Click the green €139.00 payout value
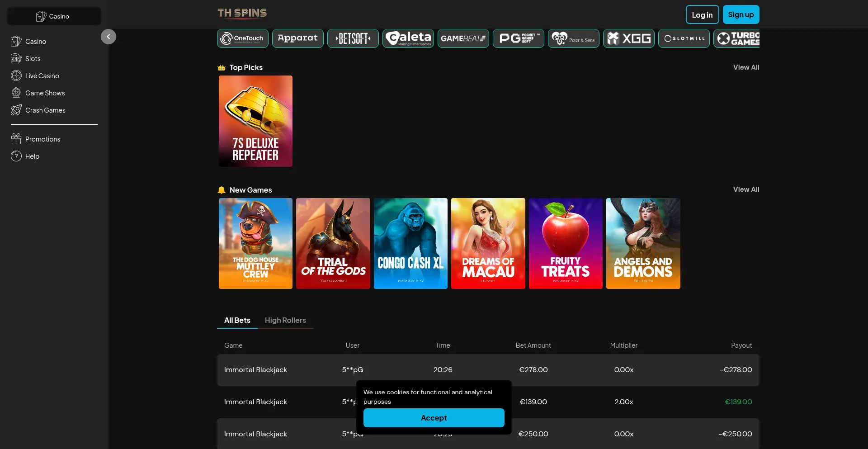The width and height of the screenshot is (868, 449). click(739, 402)
